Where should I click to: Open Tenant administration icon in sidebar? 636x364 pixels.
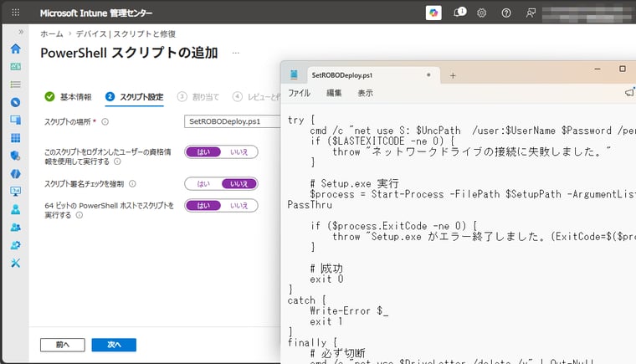coord(15,245)
